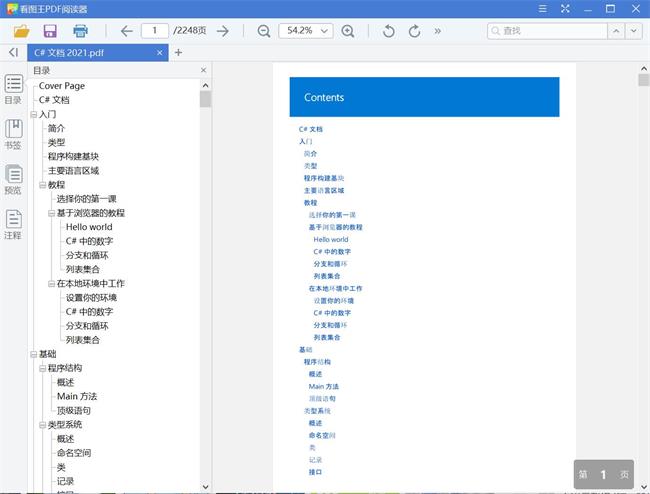Collapse the 基于浏览器的教程 tree node
The height and width of the screenshot is (494, 650).
51,213
